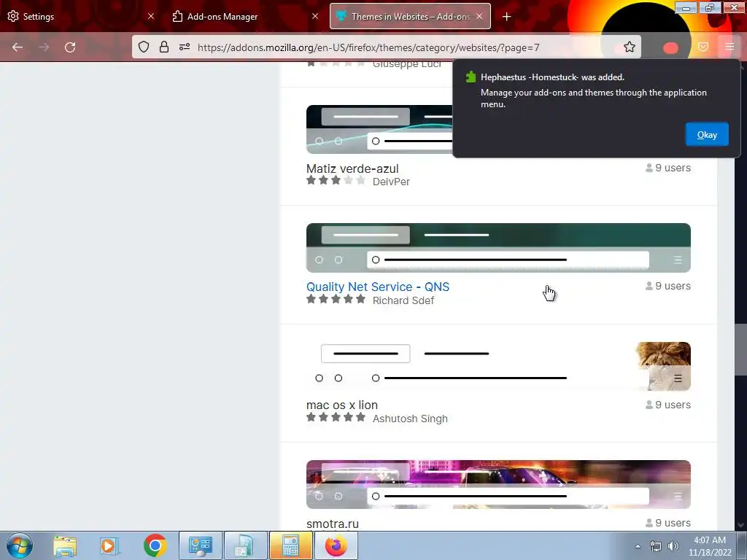Open the volume control in tray
The height and width of the screenshot is (560, 747).
click(673, 546)
